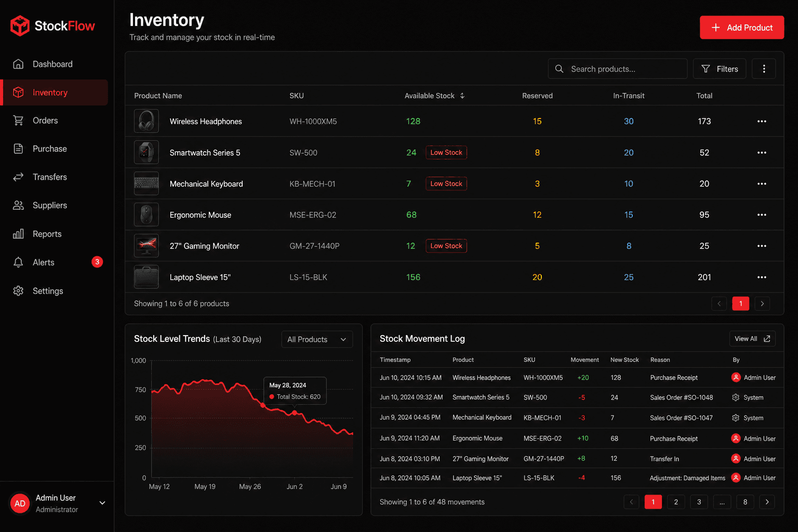
Task: Open row actions for Laptop Sleeve 15"
Action: pos(762,277)
